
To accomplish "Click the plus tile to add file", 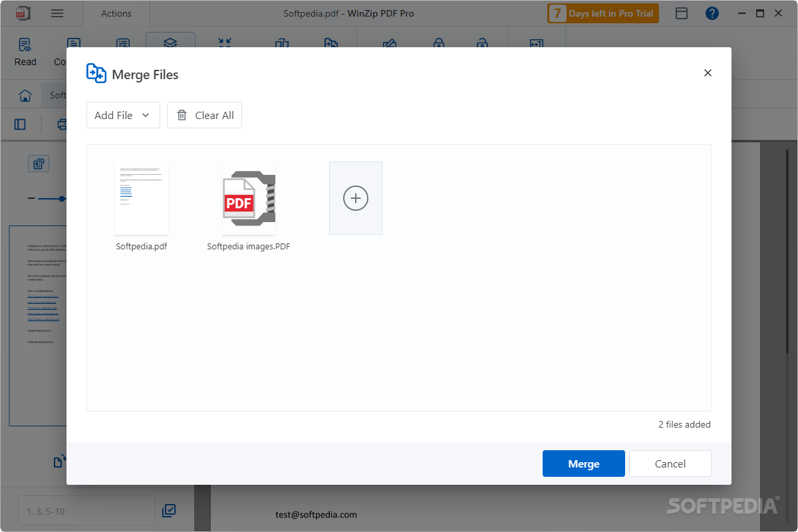I will tap(356, 198).
